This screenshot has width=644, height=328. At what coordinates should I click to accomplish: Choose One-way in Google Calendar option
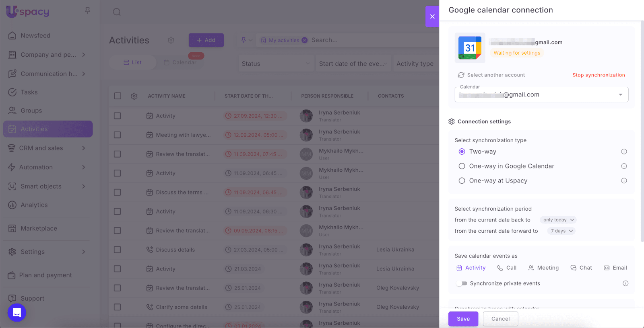pyautogui.click(x=462, y=166)
